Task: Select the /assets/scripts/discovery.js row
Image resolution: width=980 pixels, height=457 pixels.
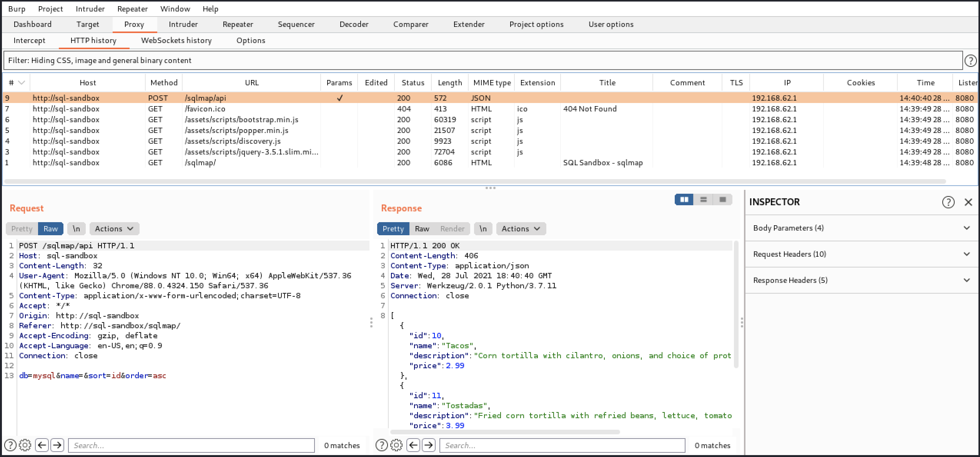Action: tap(490, 141)
